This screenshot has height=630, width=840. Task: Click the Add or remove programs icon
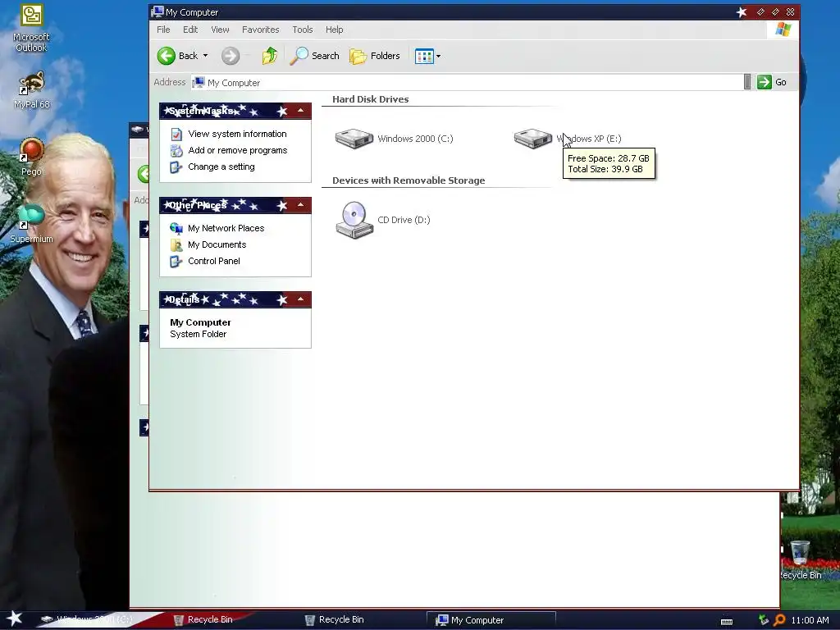[176, 151]
